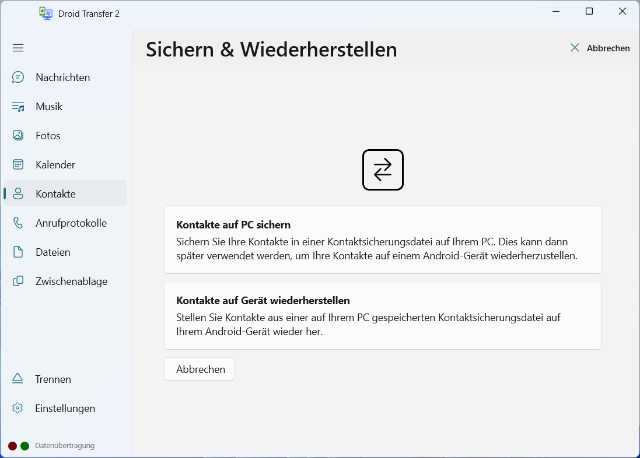Click the Musik note list icon
This screenshot has height=458, width=640.
(x=18, y=107)
